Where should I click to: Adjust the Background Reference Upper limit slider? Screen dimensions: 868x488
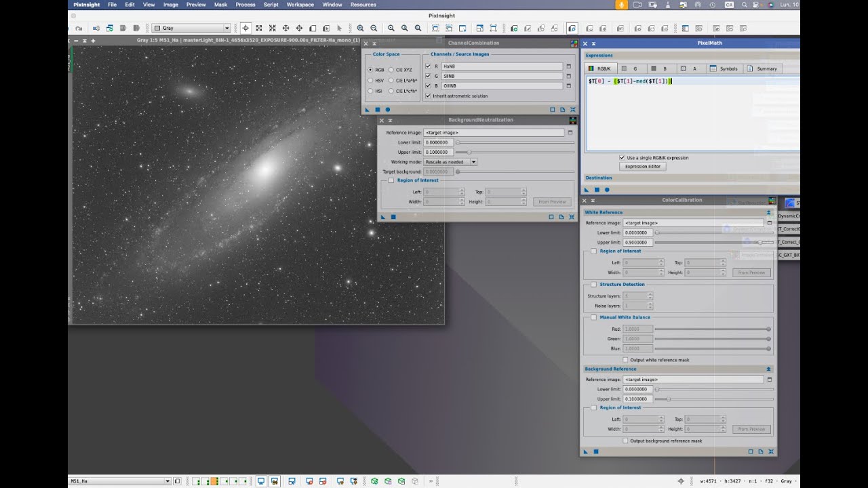(669, 399)
